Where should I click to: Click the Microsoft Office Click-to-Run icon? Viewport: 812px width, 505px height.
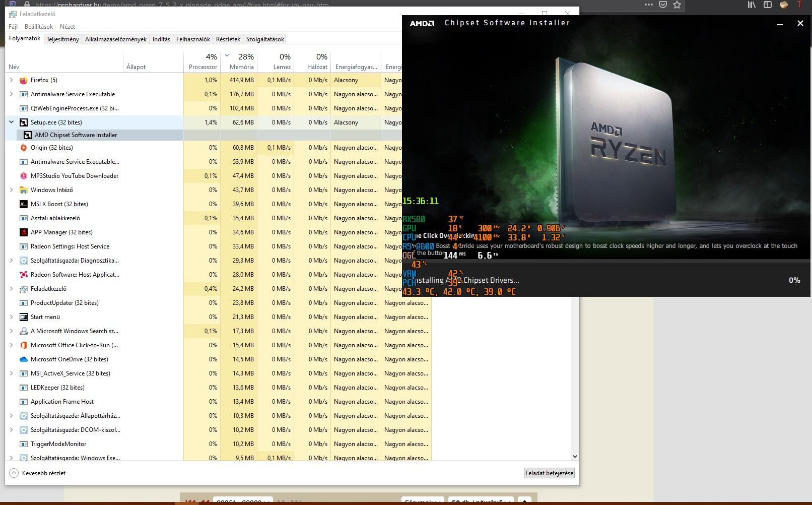(23, 345)
